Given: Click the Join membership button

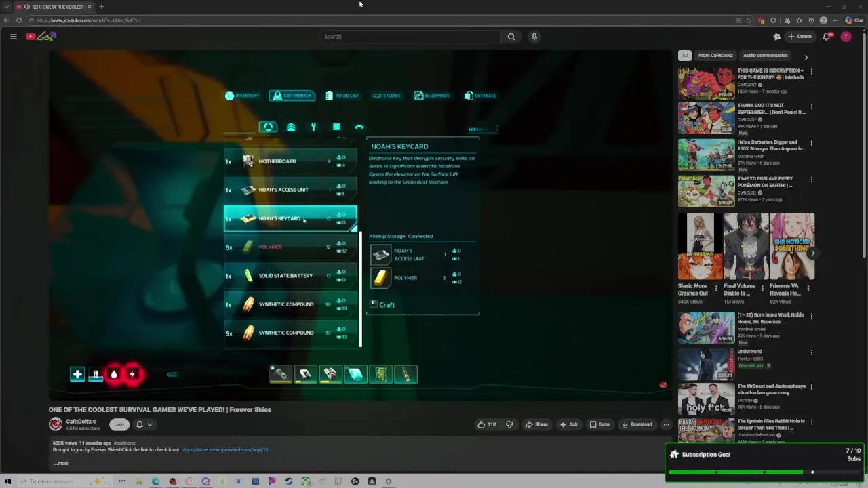Looking at the screenshot, I should (119, 424).
